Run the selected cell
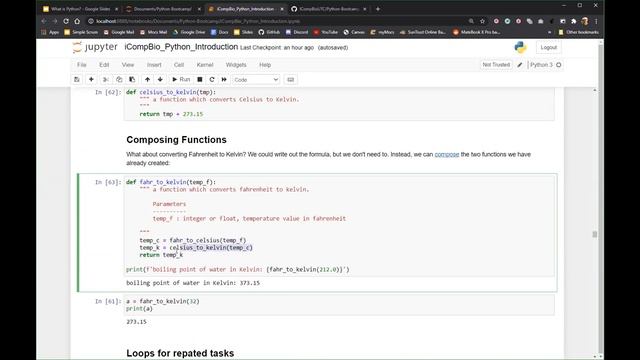640x360 pixels. pos(181,80)
